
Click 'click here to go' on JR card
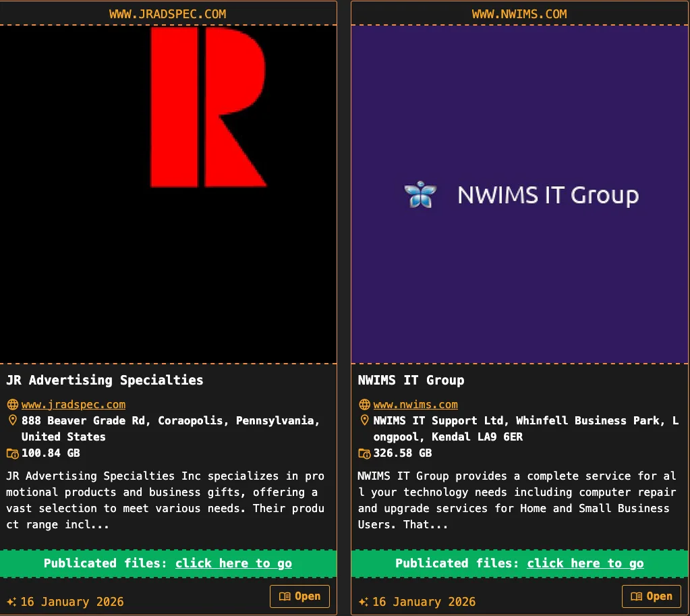click(x=233, y=563)
